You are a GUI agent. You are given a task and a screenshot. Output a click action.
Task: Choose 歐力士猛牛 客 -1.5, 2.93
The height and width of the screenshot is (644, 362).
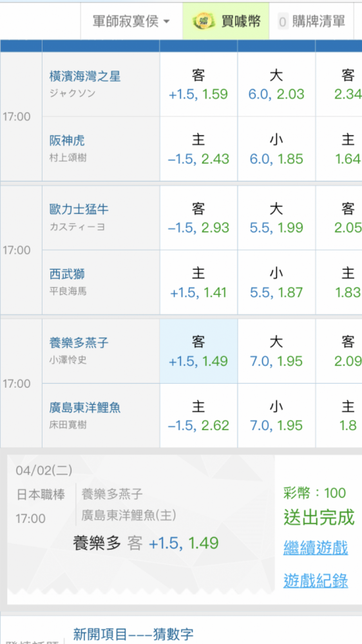coord(198,218)
